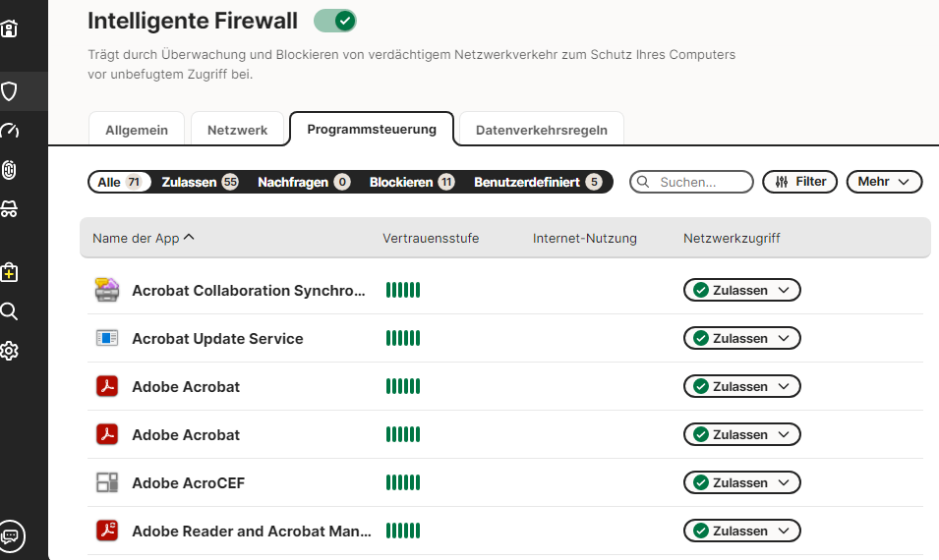Open Netzwerkzugriff dropdown for Acrobat Update Service

click(x=741, y=338)
